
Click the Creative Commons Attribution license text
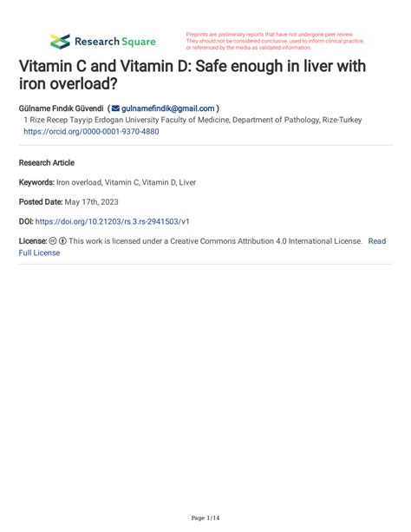[215, 241]
